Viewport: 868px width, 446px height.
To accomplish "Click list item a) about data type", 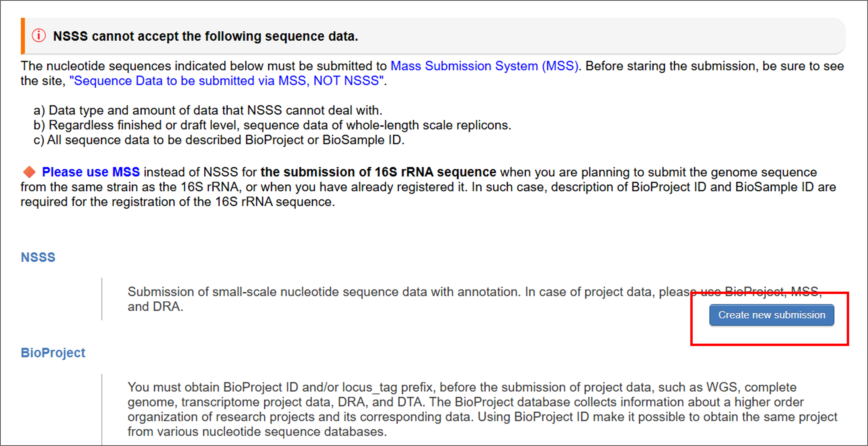I will 208,110.
